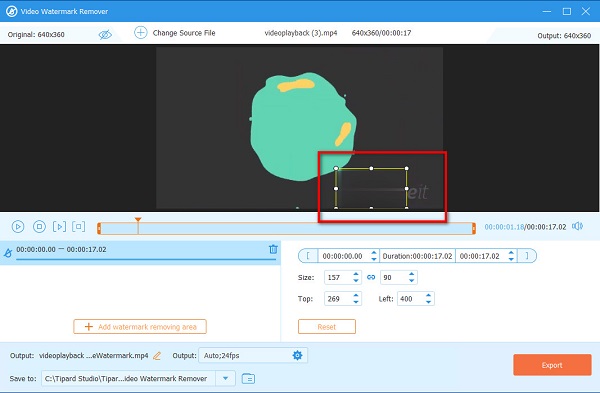Play the video preview
This screenshot has width=600, height=393.
click(x=18, y=227)
